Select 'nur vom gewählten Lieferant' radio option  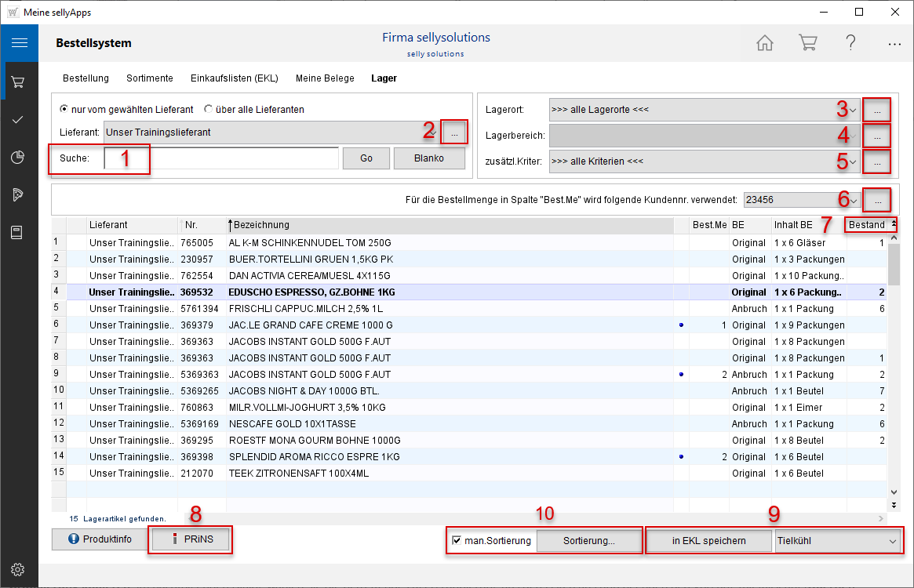point(64,110)
